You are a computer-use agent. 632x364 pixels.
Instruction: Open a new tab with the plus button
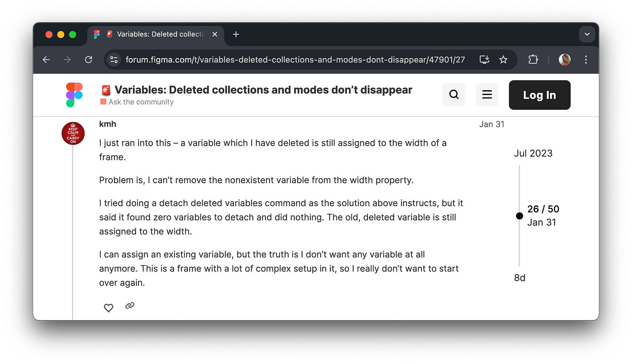click(x=236, y=34)
